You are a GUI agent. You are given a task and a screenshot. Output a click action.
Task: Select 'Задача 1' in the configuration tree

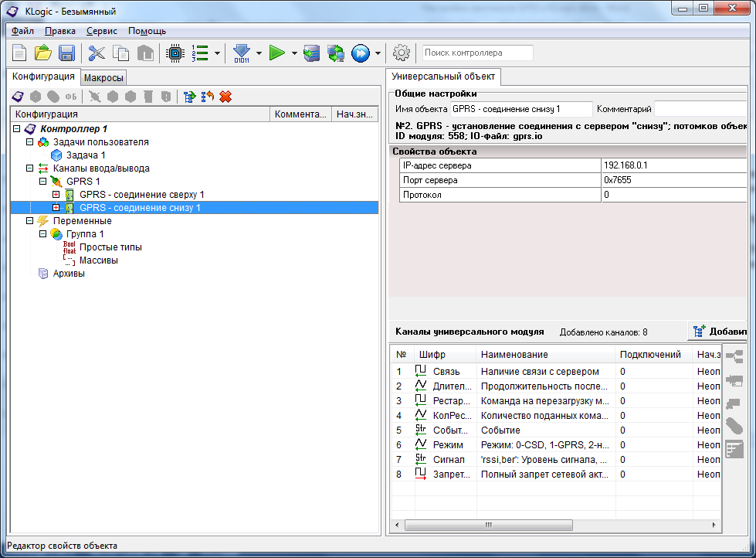pos(85,155)
